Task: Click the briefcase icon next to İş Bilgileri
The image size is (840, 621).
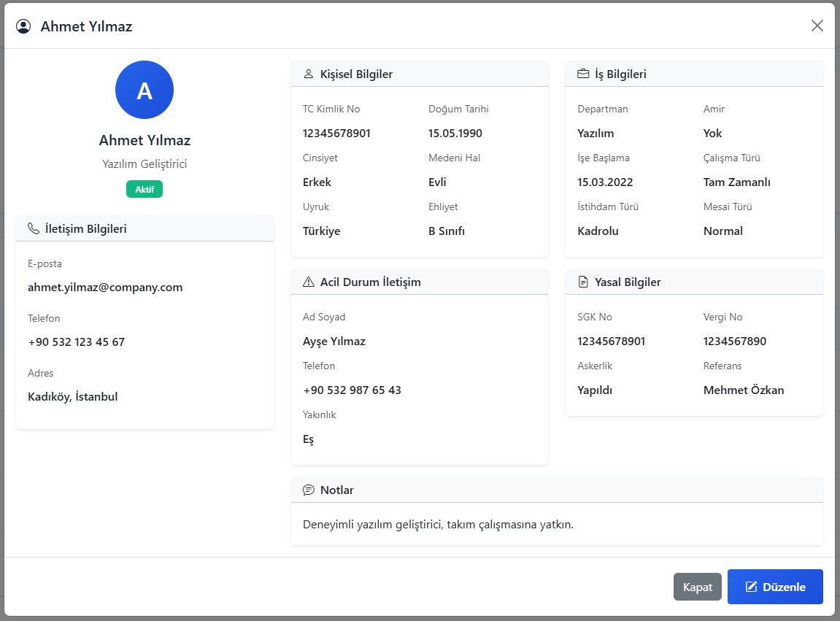Action: [x=583, y=74]
